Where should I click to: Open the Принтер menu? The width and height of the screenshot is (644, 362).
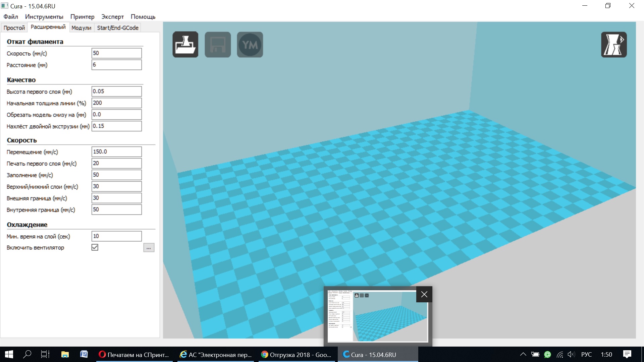(82, 17)
